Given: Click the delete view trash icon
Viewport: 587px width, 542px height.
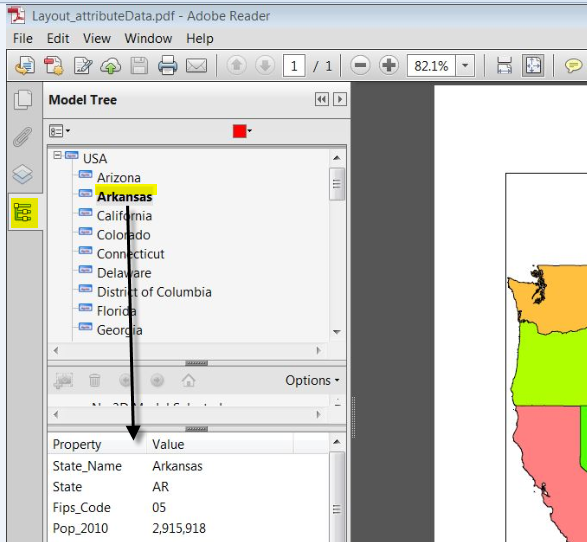Looking at the screenshot, I should click(x=95, y=381).
